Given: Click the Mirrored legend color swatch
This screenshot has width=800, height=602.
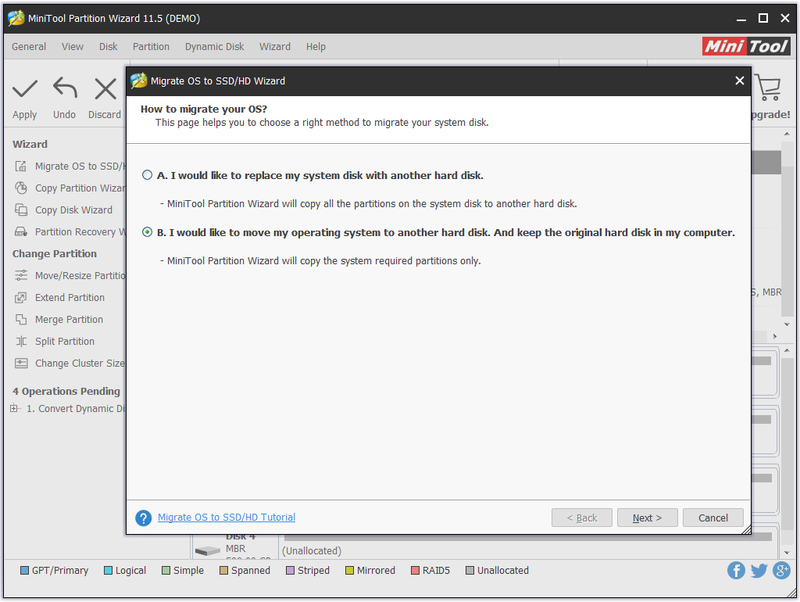Looking at the screenshot, I should pyautogui.click(x=349, y=570).
